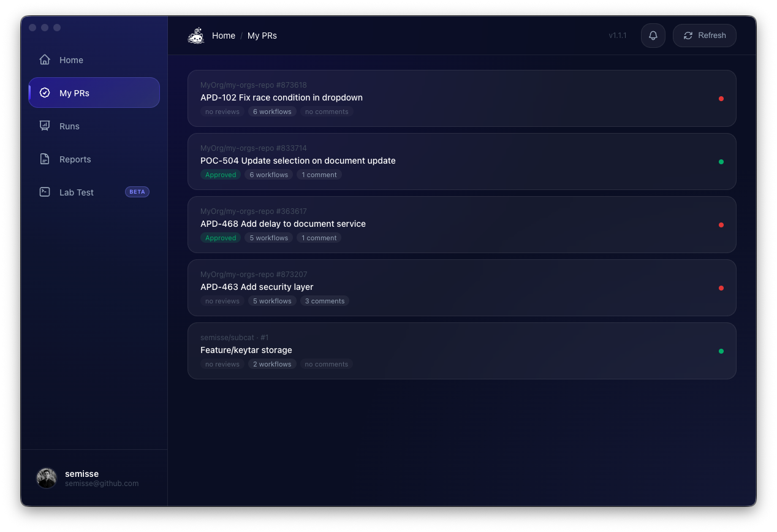
Task: Click 'no comments' tag on Feature/keytar storage
Action: [327, 364]
